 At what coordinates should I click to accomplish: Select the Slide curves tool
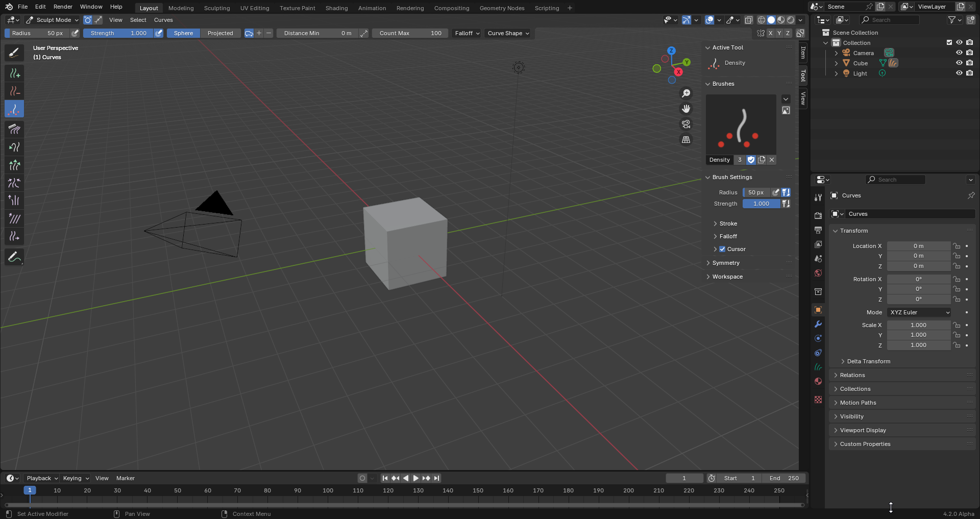click(x=14, y=236)
